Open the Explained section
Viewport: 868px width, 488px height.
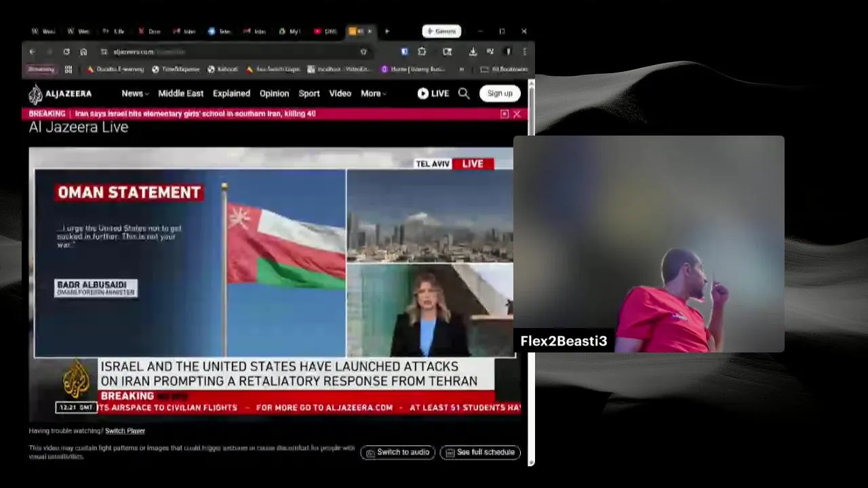click(231, 94)
